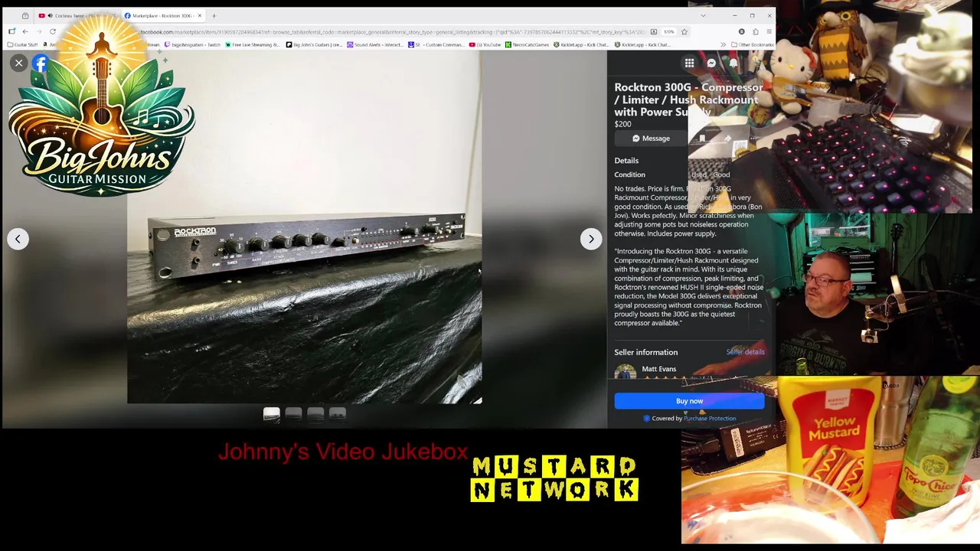Open the Sound Alerts bookmark
This screenshot has height=551, width=980.
click(x=375, y=45)
